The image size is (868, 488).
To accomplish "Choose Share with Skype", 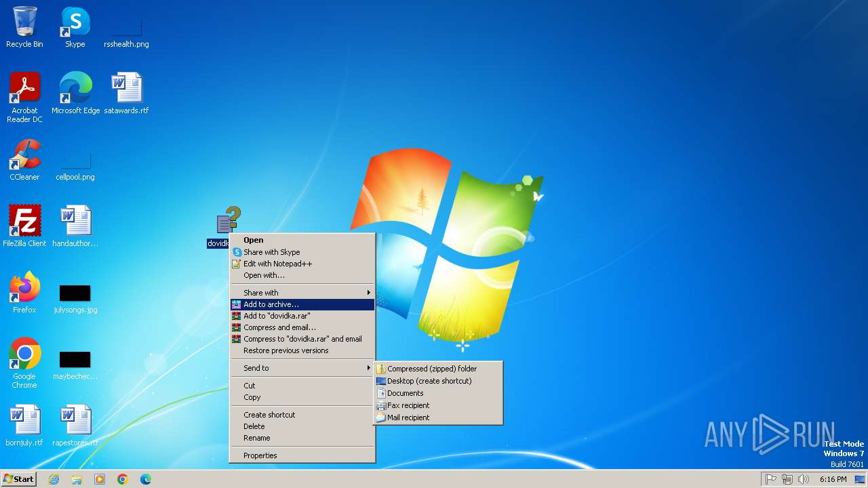I will tap(302, 252).
